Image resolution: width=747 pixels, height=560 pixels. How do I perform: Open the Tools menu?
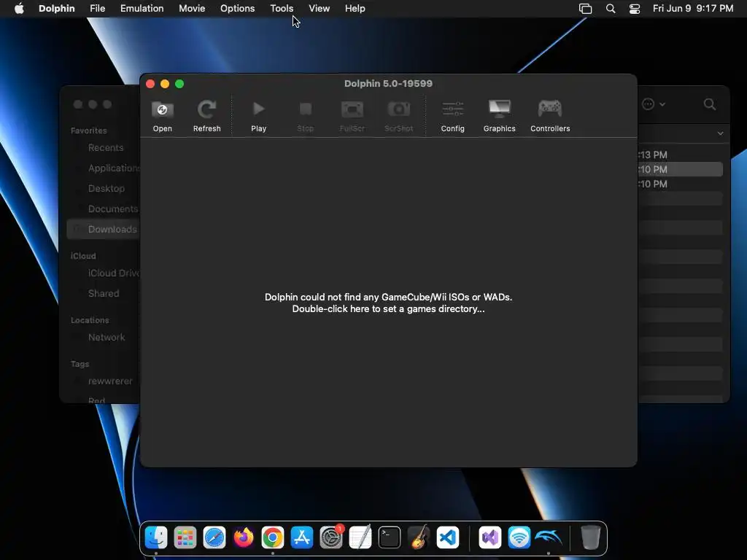(x=282, y=9)
